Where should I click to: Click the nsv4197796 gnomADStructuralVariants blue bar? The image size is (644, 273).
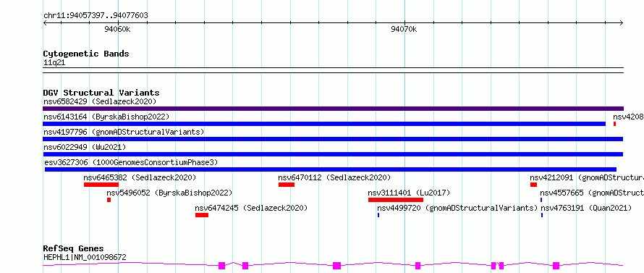[x=333, y=139]
